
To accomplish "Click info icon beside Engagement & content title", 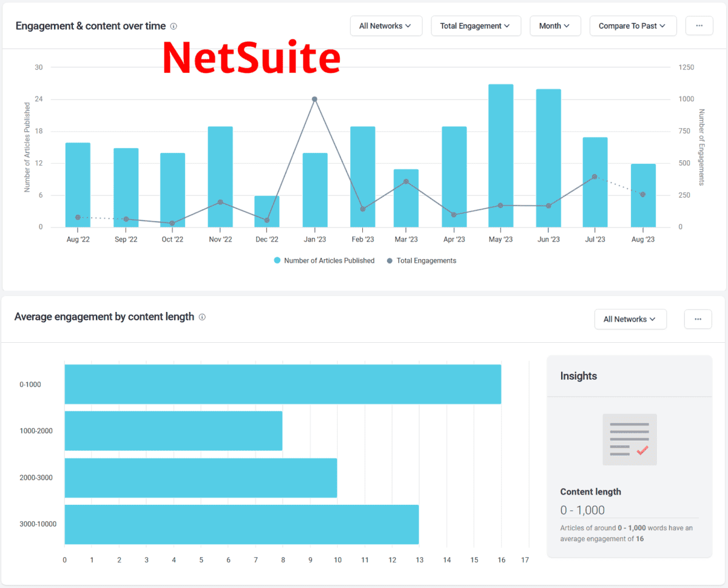I will [x=174, y=26].
